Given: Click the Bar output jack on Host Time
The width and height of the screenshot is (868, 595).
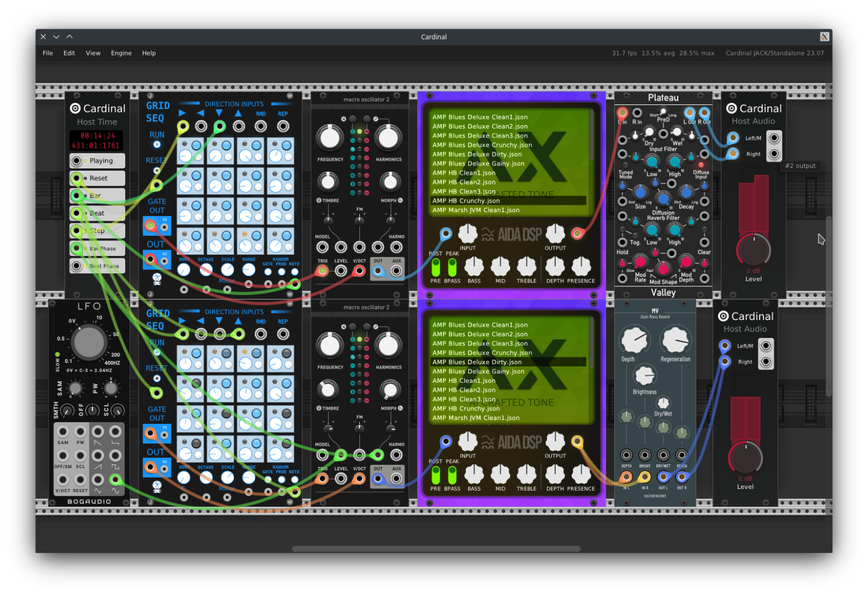Looking at the screenshot, I should click(77, 195).
